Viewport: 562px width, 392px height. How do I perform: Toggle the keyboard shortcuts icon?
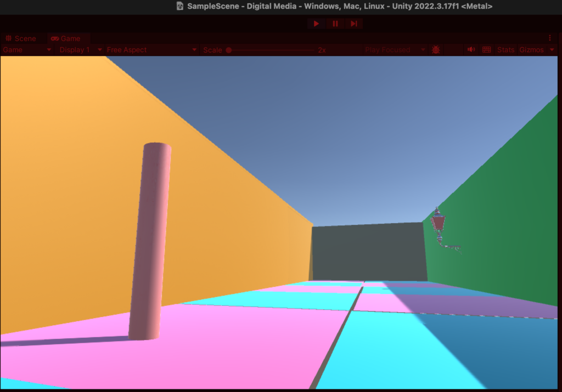coord(486,50)
